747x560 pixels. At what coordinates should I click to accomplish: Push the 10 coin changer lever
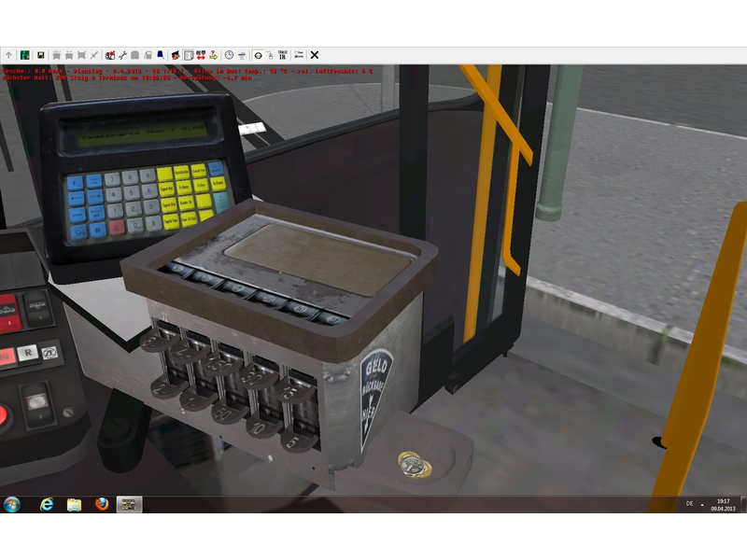[x=263, y=426]
